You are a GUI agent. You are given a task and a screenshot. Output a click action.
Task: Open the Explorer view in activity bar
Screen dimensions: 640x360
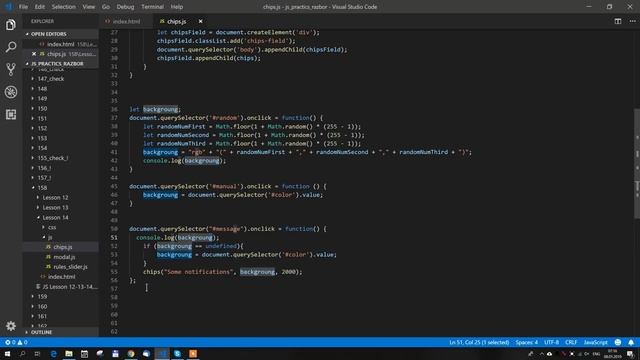click(11, 25)
